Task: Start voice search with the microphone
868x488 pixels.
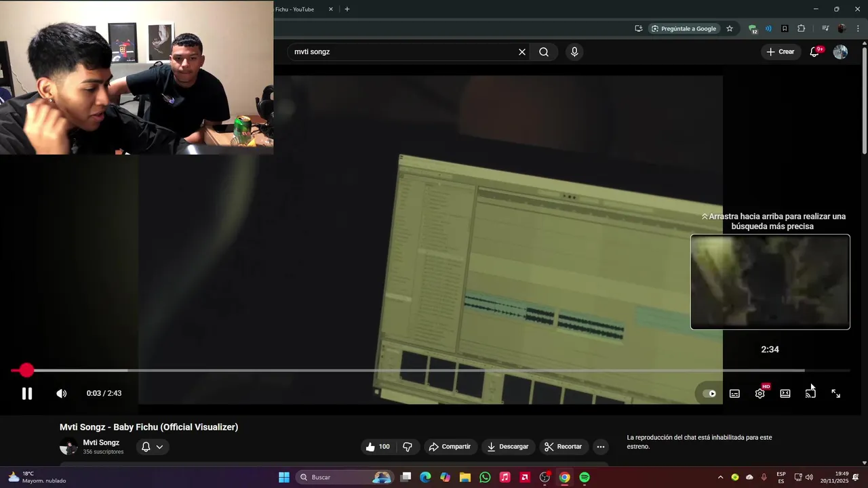Action: 574,52
